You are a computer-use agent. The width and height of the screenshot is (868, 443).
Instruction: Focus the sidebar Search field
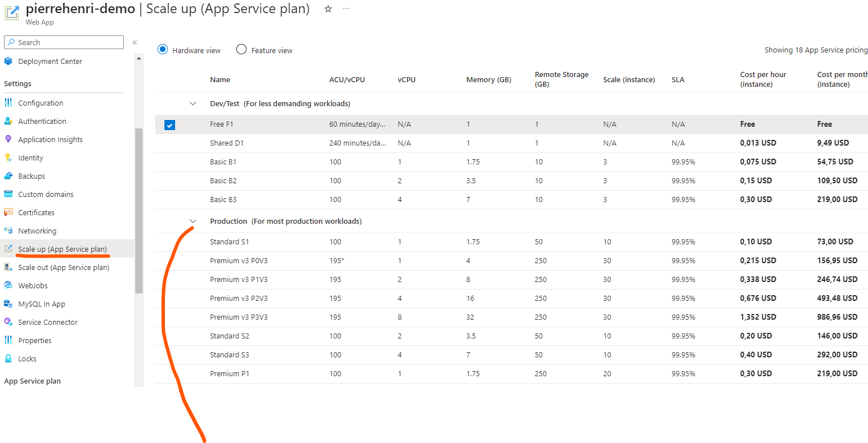tap(64, 42)
